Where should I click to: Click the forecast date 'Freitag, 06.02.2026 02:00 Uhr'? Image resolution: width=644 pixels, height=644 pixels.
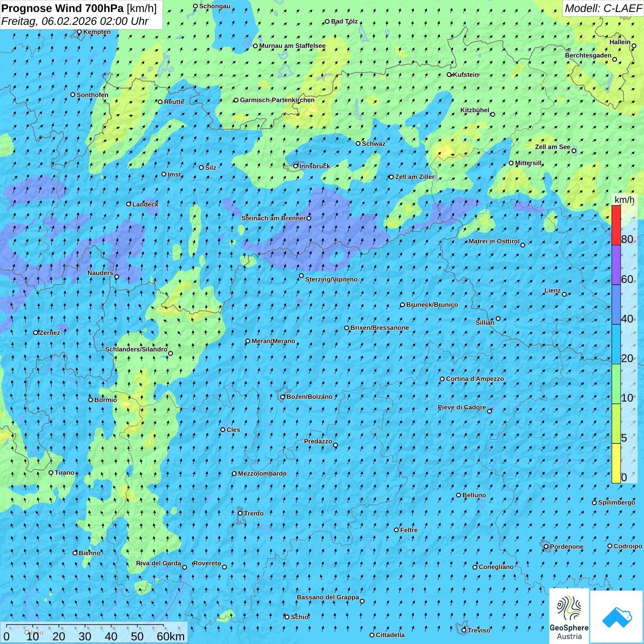click(75, 21)
